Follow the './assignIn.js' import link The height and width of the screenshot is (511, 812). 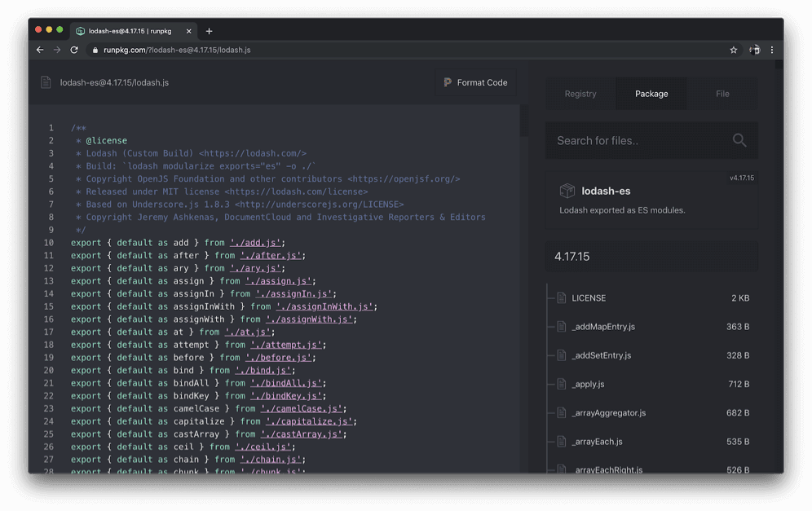coord(293,293)
